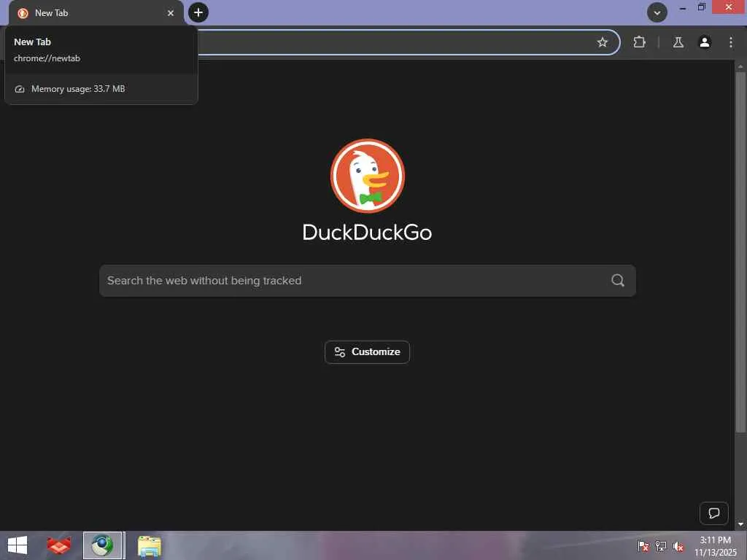Open the Extensions puzzle icon

[x=639, y=42]
